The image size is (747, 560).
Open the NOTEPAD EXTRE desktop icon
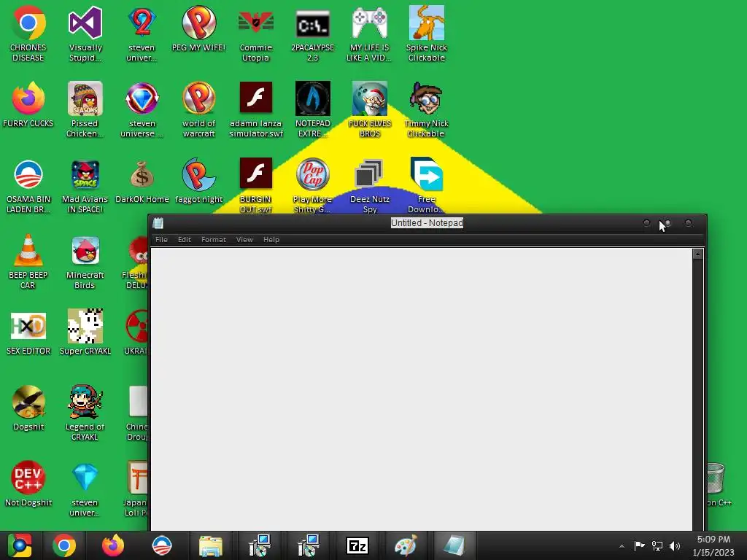pyautogui.click(x=312, y=109)
